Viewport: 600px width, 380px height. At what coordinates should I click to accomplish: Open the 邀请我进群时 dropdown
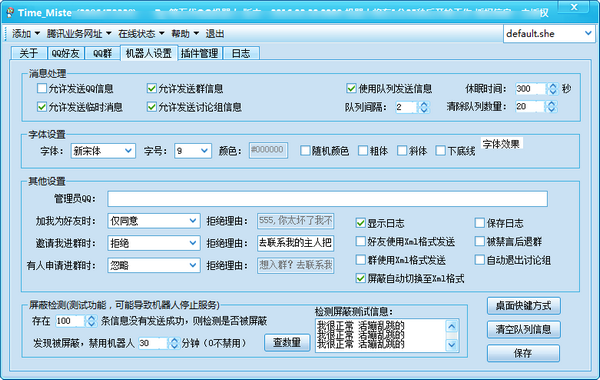click(154, 243)
